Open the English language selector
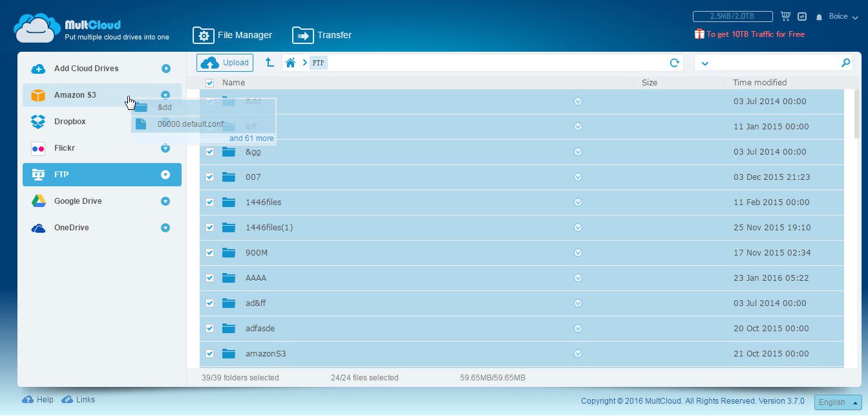868x416 pixels. point(838,402)
